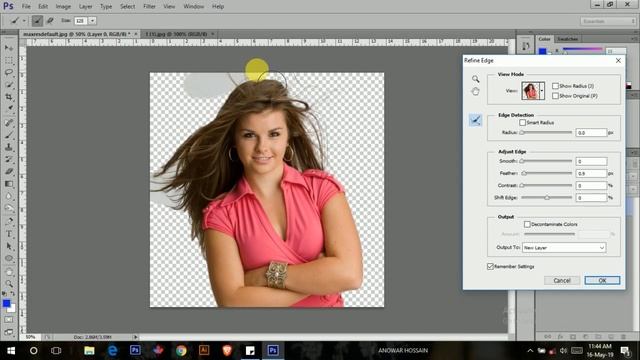Check the Smart Radius option
The image size is (640, 360).
pos(522,122)
